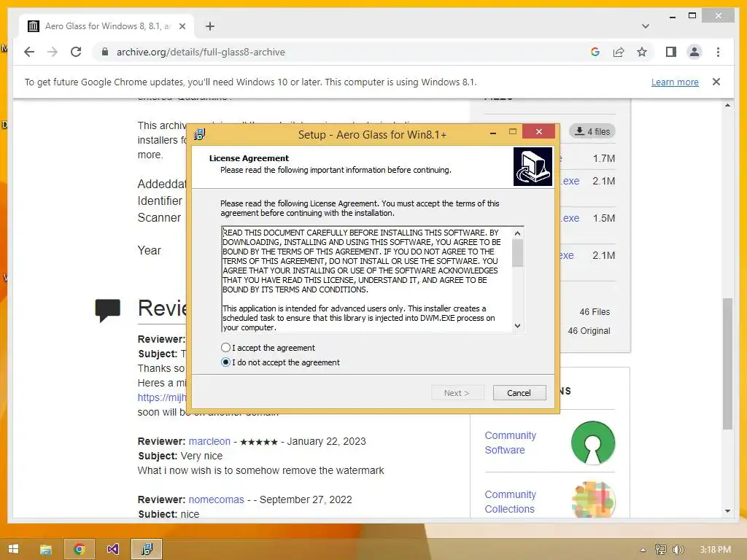This screenshot has height=560, width=747.
Task: Open the Community Software link
Action: click(510, 443)
